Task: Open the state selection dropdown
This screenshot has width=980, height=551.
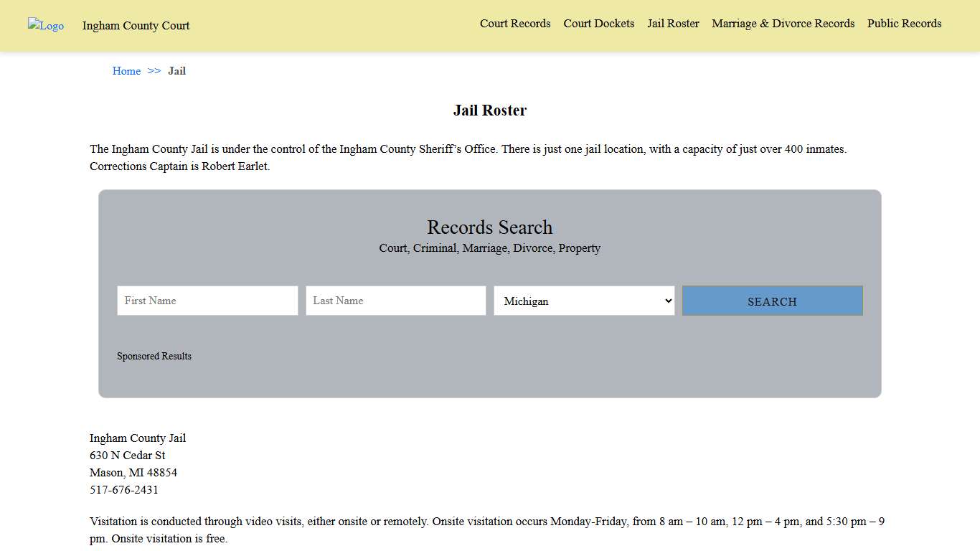Action: pyautogui.click(x=583, y=301)
